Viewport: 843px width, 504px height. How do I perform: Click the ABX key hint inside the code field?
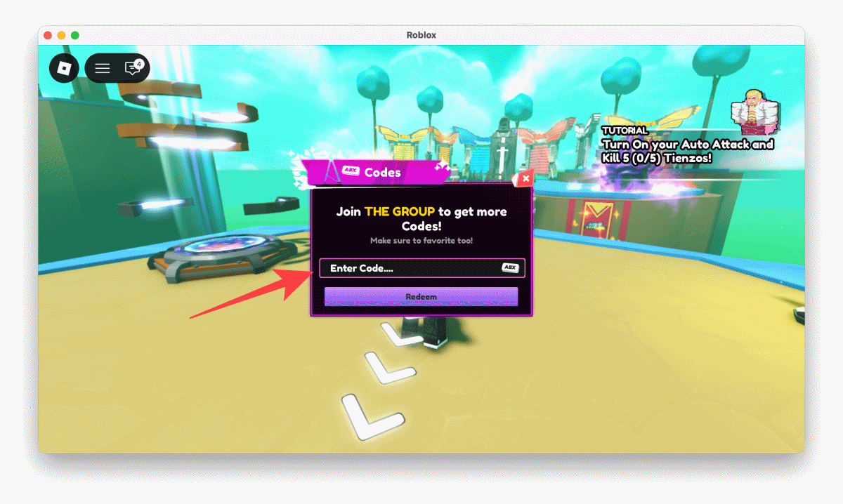511,268
